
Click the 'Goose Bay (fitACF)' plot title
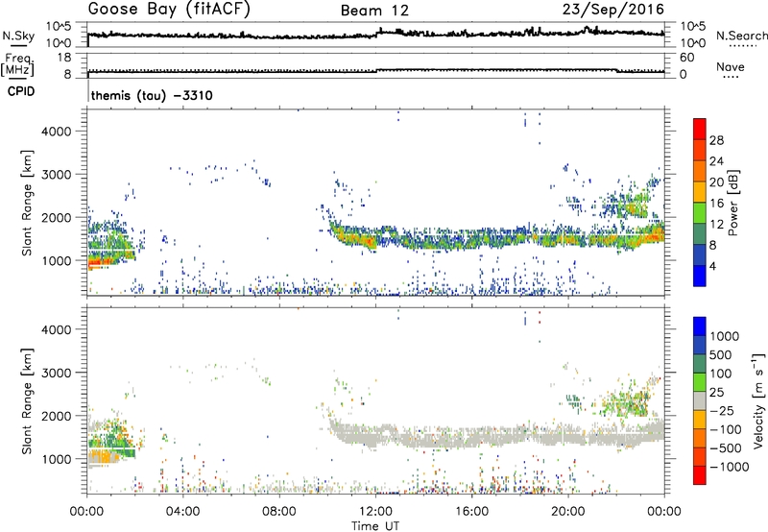click(x=169, y=9)
